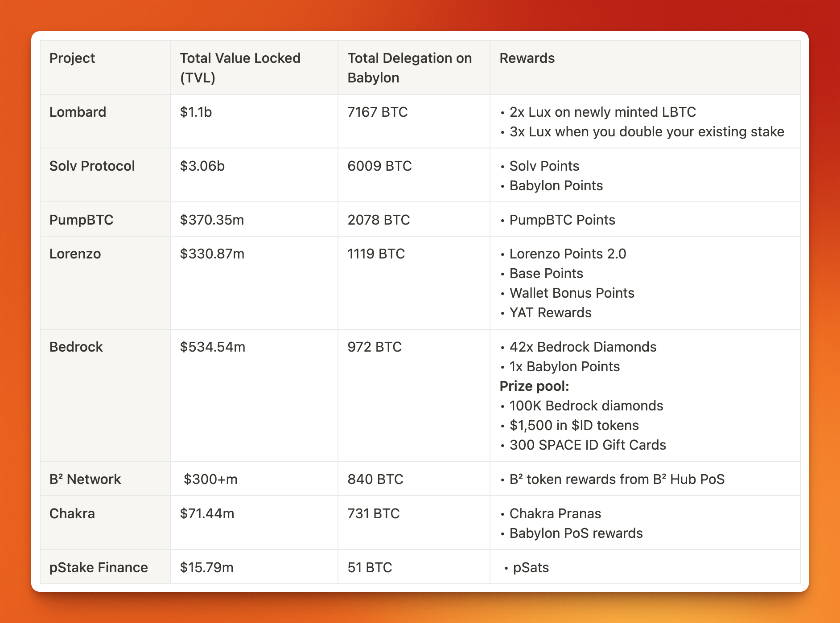Click the Chakra project cell

[105, 523]
